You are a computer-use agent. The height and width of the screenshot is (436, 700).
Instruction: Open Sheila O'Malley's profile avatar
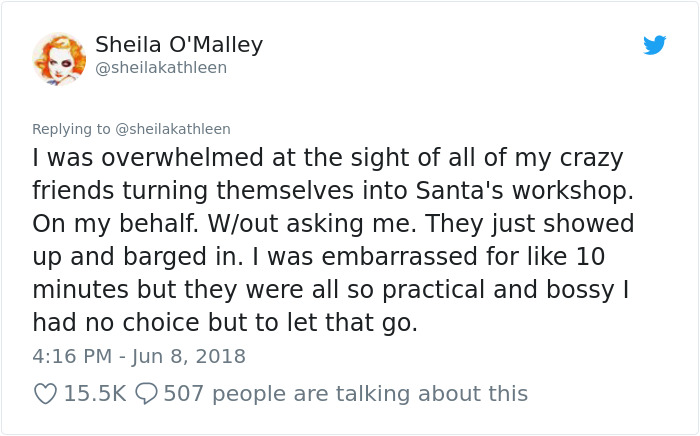(x=59, y=57)
